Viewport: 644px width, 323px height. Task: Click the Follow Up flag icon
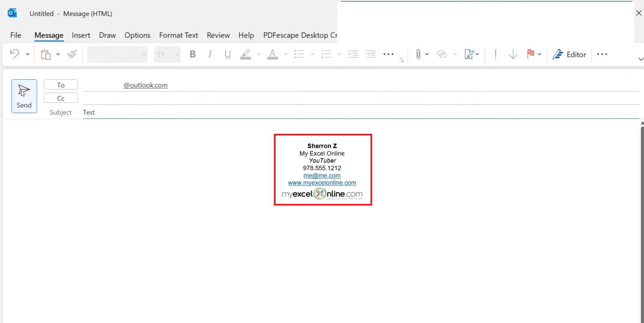(x=530, y=54)
